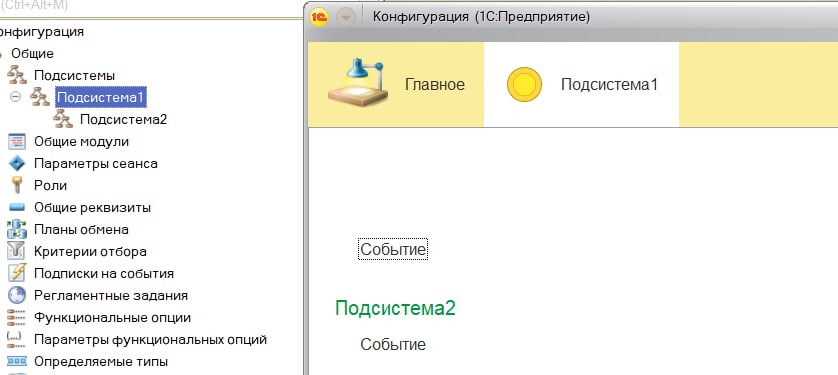
Task: Click the Конфигурация (1С:Предприятие) window title
Action: point(481,17)
